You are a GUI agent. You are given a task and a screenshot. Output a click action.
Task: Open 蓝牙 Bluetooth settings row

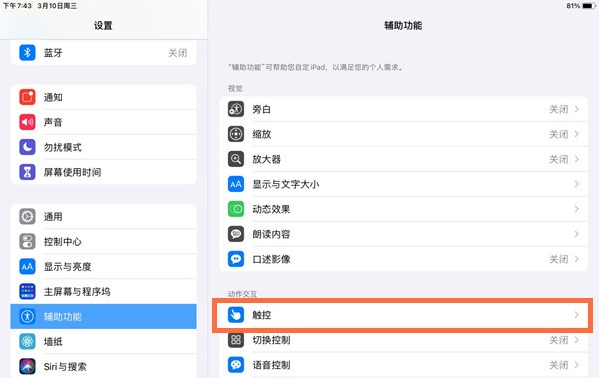[x=103, y=52]
